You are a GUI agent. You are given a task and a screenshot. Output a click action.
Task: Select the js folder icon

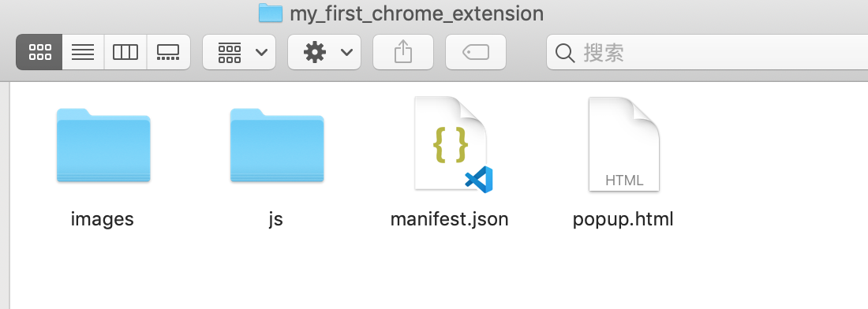pyautogui.click(x=277, y=145)
